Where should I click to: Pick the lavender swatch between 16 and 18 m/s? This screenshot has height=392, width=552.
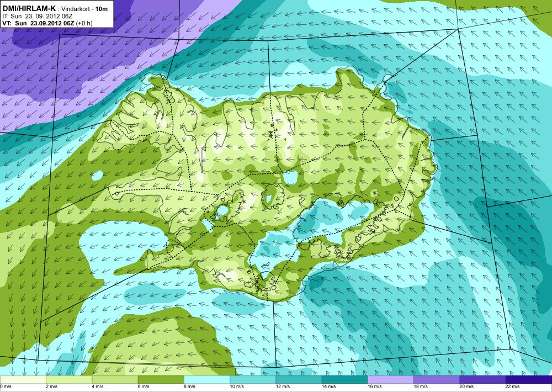[x=391, y=380]
